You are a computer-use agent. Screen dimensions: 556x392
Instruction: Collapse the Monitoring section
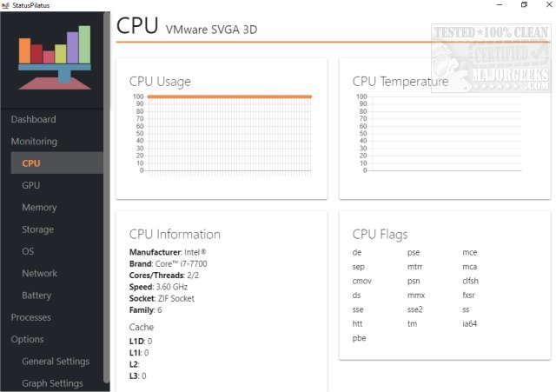(x=34, y=141)
